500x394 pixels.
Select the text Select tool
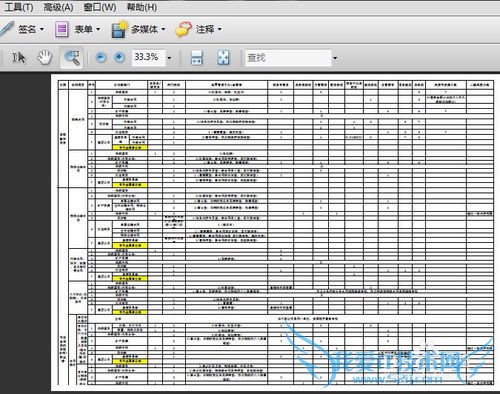[x=19, y=58]
